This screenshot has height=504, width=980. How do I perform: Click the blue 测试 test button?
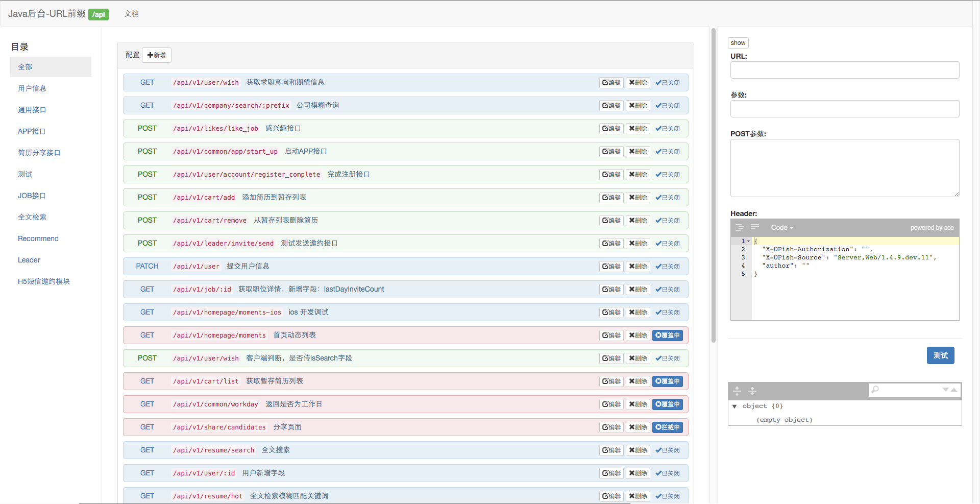point(940,355)
